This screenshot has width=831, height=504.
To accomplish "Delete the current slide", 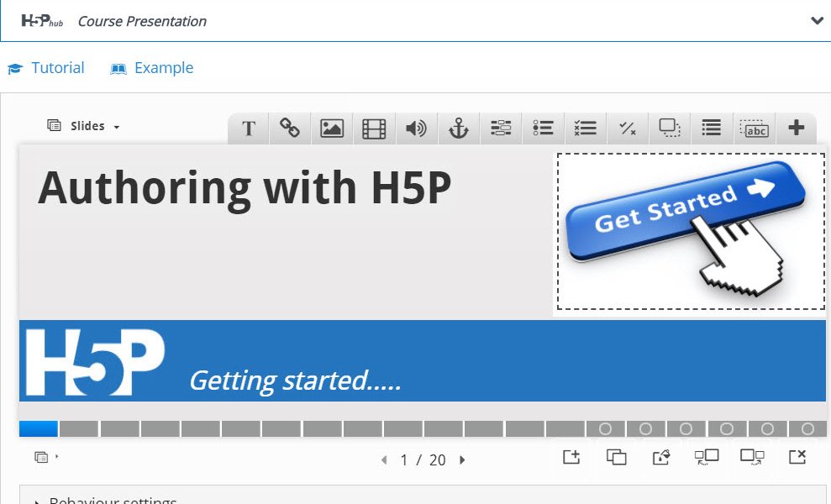I will click(797, 457).
